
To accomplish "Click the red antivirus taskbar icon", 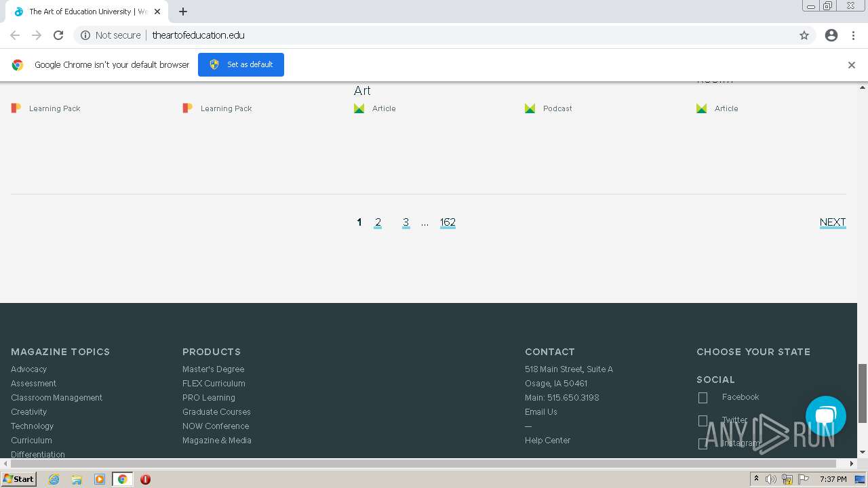I will [x=145, y=479].
